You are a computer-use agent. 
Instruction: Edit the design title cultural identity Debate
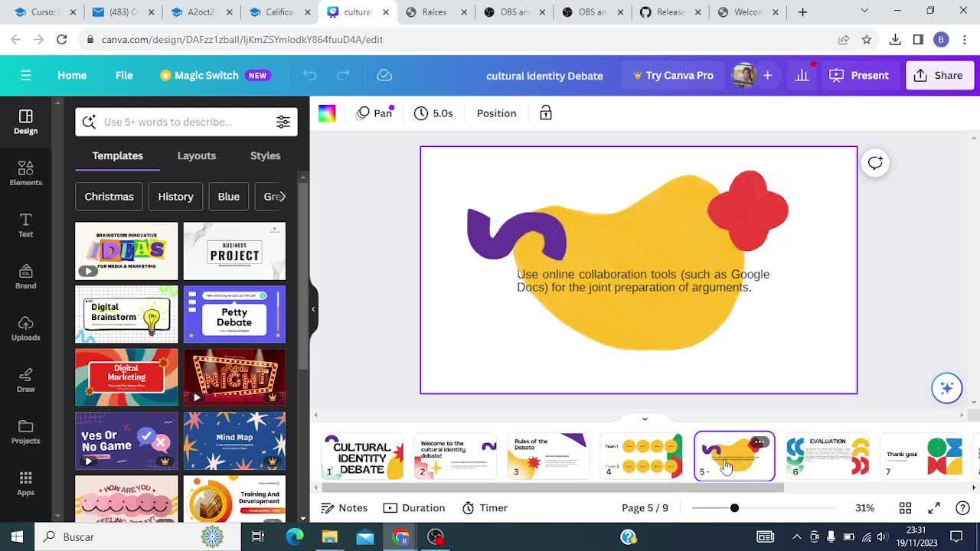544,76
